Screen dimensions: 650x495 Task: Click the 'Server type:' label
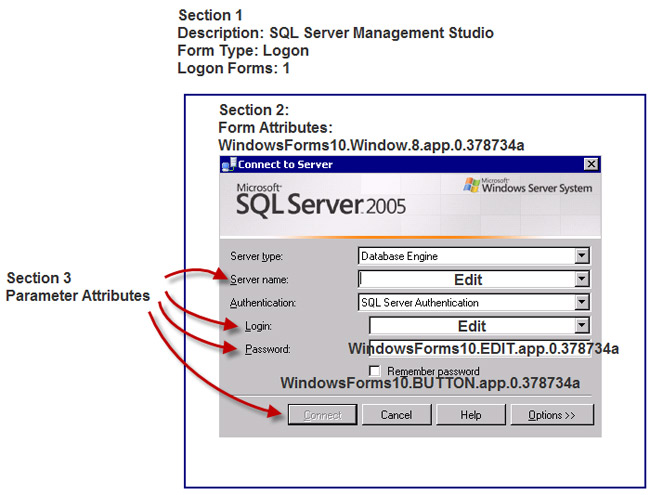coord(256,257)
